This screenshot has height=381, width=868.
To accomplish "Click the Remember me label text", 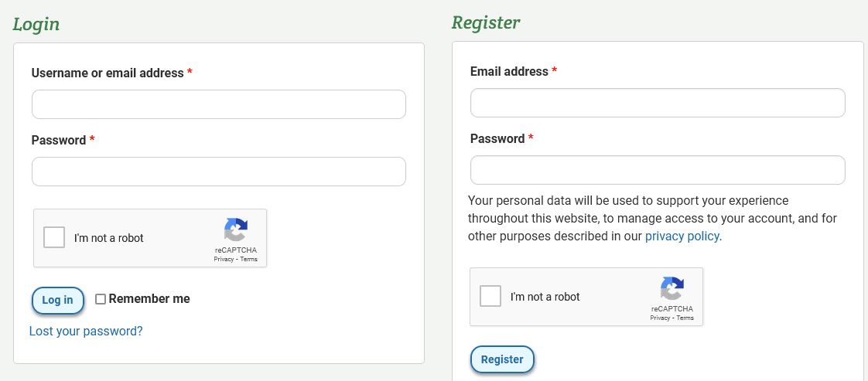I will 149,299.
